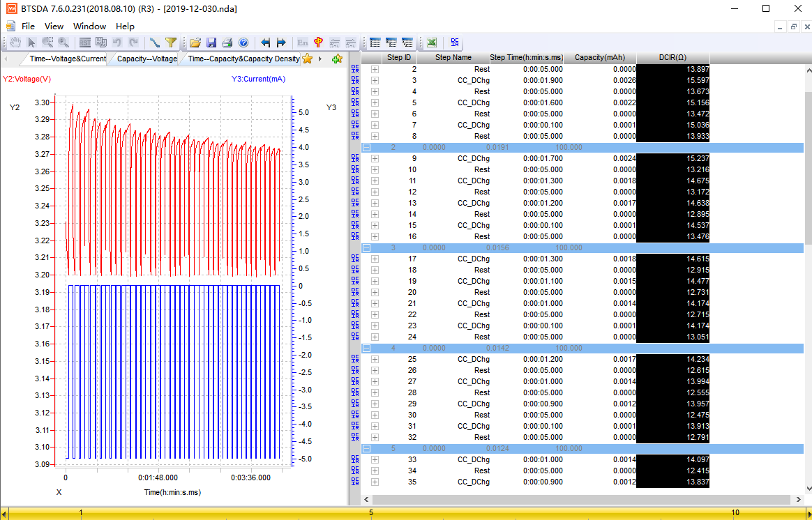Open the Help menu

click(125, 26)
